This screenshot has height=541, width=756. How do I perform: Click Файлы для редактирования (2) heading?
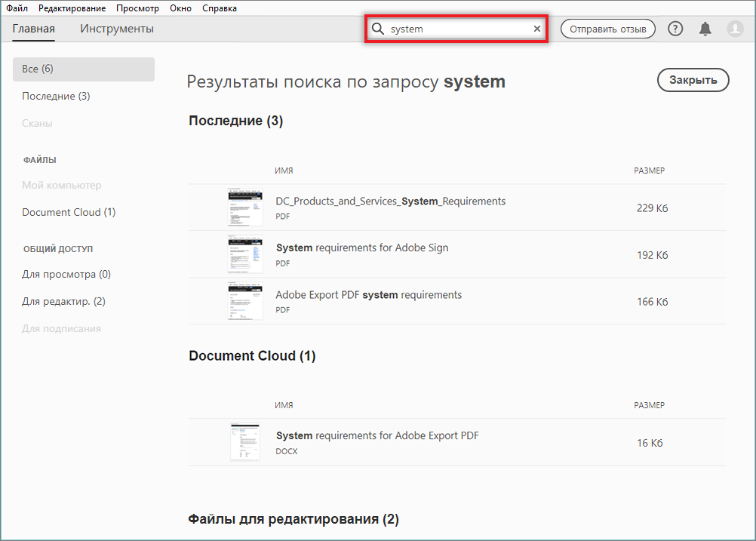click(293, 519)
